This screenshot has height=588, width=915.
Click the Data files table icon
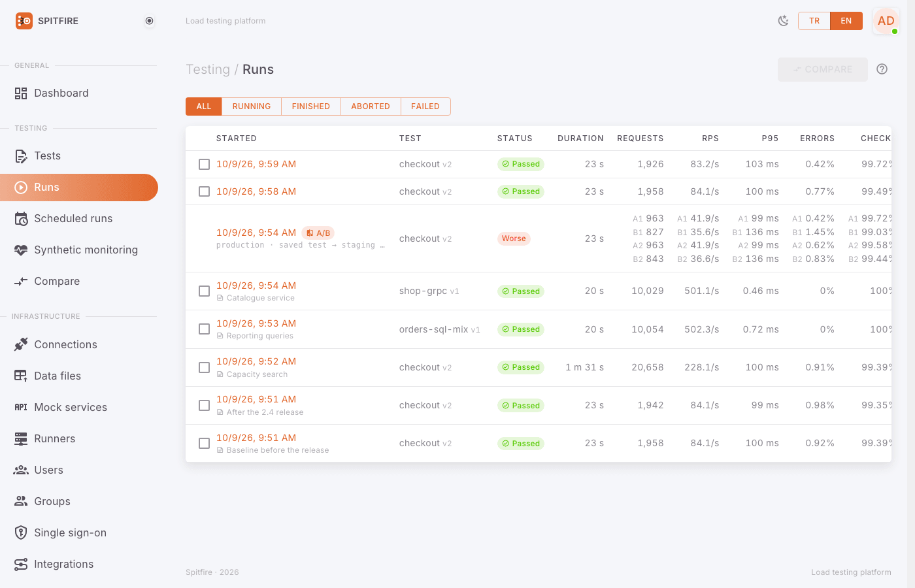pos(21,376)
